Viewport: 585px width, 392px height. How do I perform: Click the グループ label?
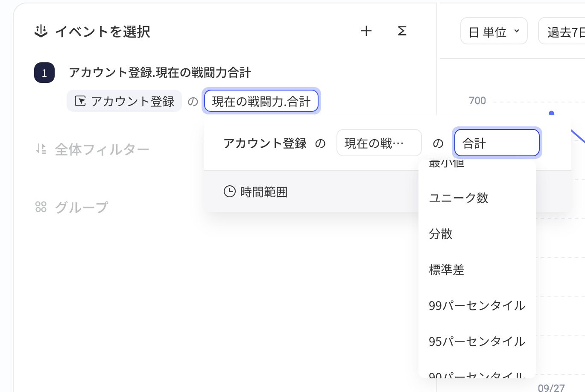coord(82,208)
